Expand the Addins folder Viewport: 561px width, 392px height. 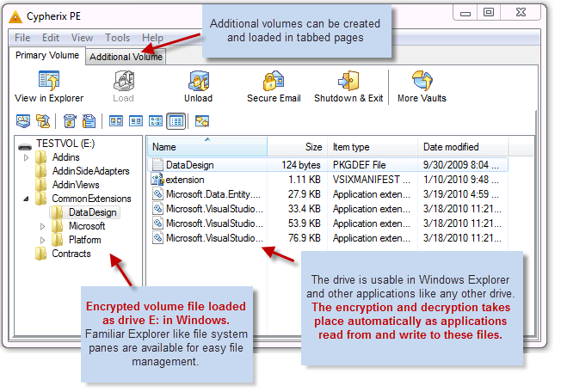tap(26, 157)
